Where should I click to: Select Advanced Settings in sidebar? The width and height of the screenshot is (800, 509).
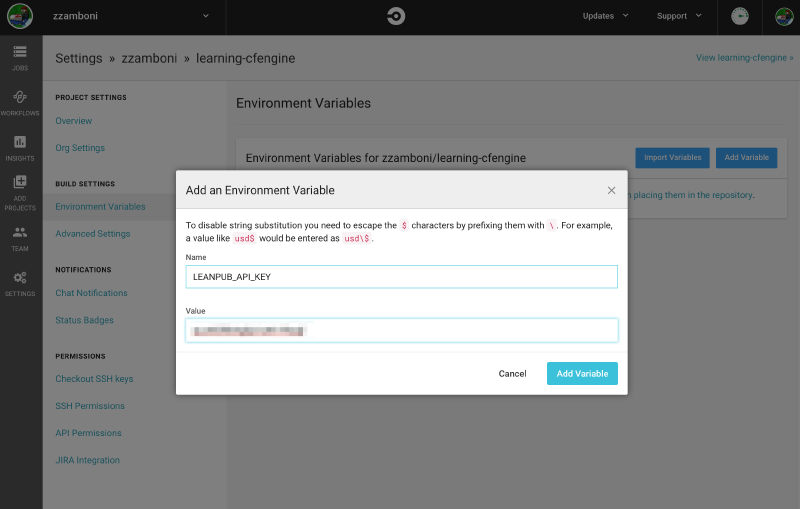(x=93, y=234)
